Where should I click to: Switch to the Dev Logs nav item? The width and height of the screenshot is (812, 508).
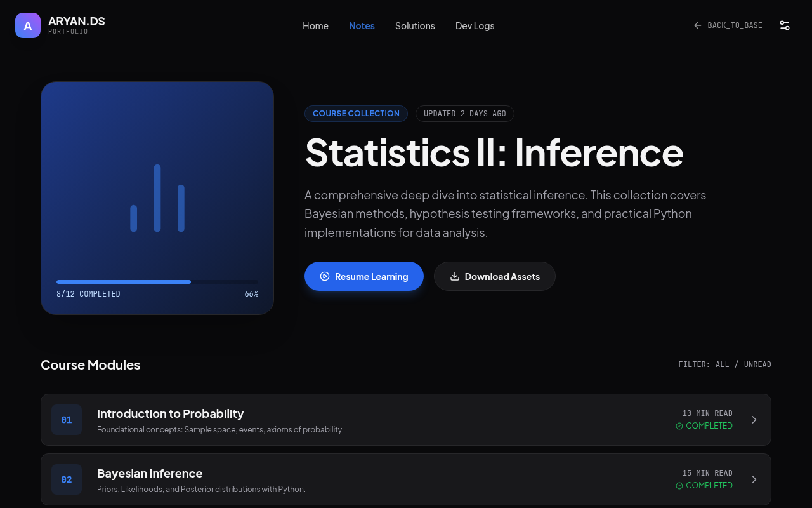click(x=475, y=26)
